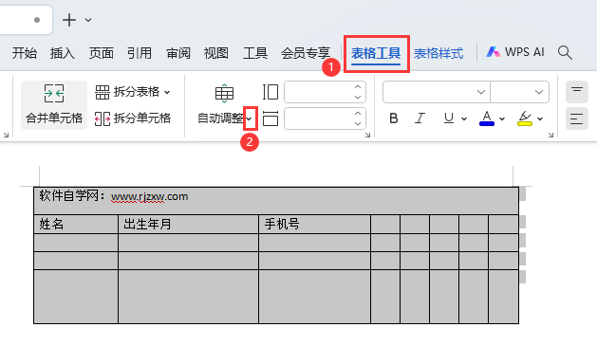Expand highlight color dropdown arrow
Screen dimensions: 597x364
click(x=540, y=119)
